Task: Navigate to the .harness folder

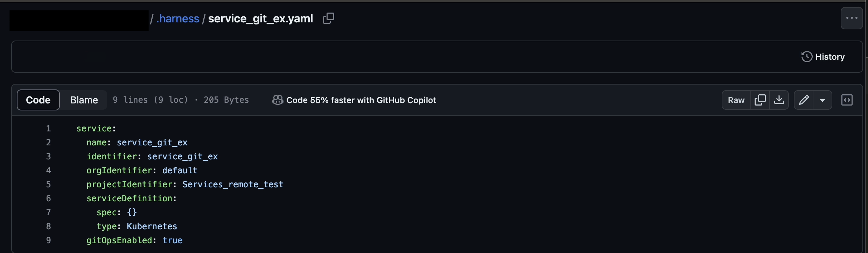Action: coord(178,19)
